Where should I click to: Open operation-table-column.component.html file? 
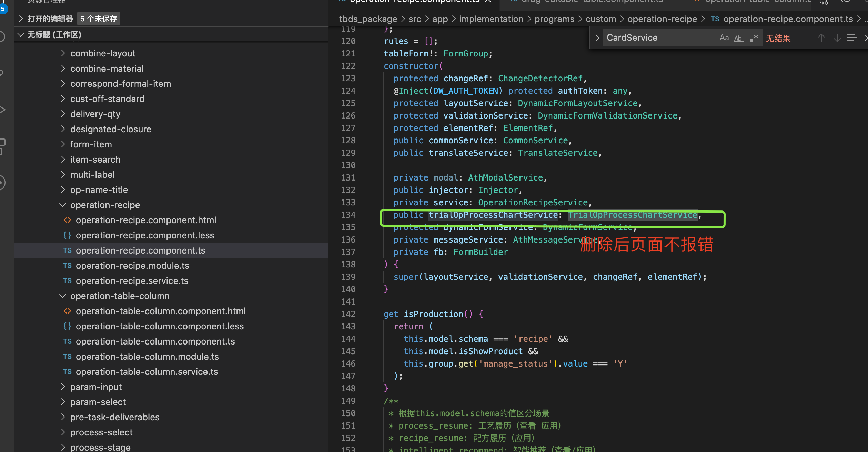[161, 311]
